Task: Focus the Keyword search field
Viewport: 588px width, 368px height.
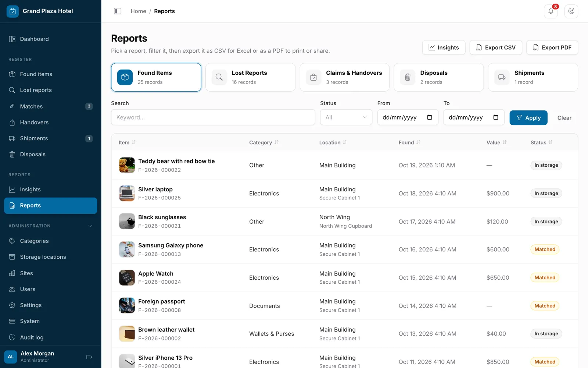Action: click(x=213, y=117)
